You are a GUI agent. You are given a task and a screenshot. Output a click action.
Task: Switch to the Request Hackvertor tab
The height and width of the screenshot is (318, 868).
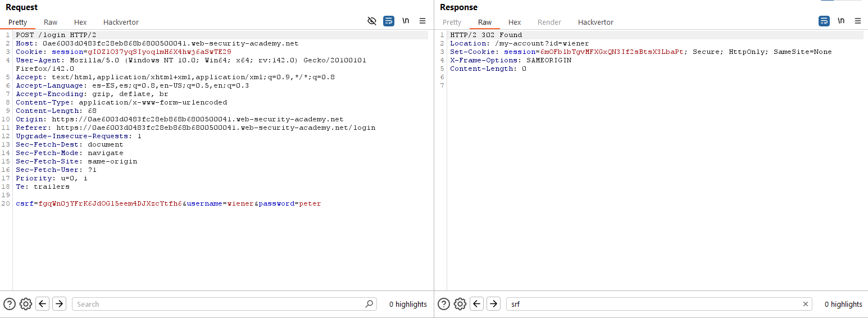click(121, 22)
